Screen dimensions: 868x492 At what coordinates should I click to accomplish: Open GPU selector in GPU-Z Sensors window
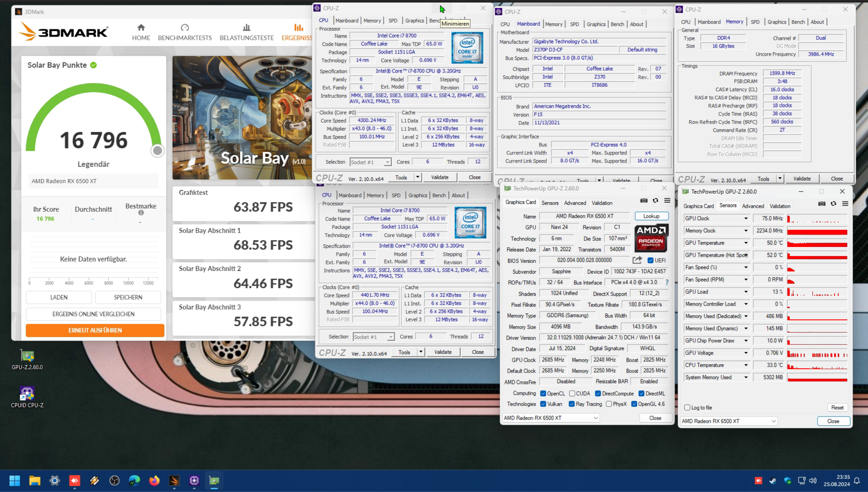(x=729, y=421)
